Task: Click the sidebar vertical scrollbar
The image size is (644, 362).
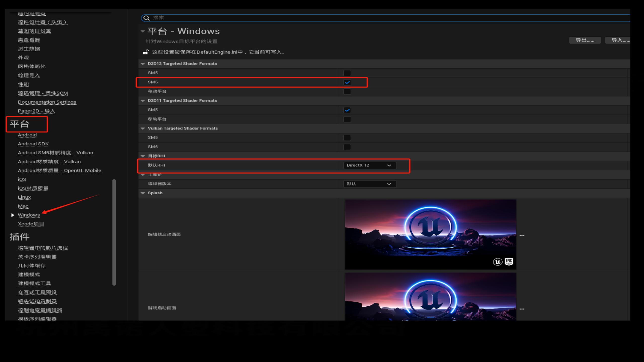Action: pyautogui.click(x=114, y=232)
